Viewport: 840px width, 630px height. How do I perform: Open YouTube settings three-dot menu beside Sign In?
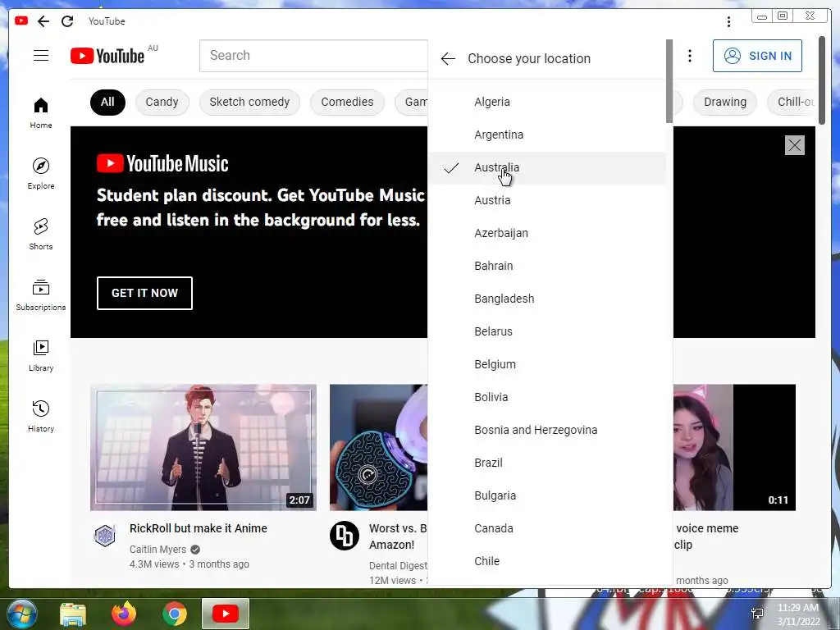click(x=690, y=56)
